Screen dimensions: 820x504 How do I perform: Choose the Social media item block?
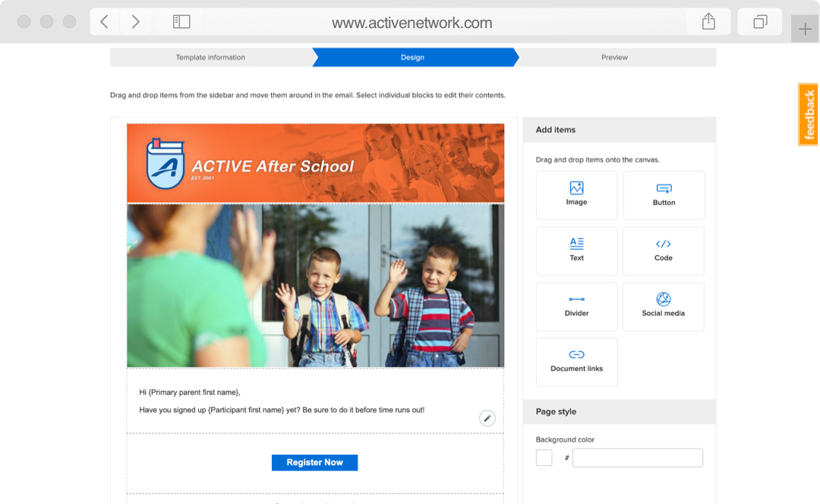point(663,307)
